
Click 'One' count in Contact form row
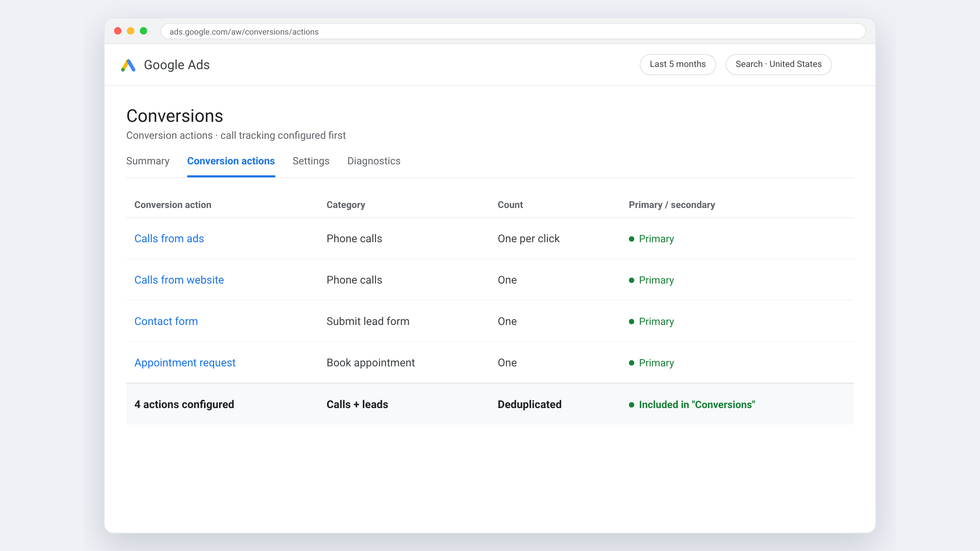point(507,321)
